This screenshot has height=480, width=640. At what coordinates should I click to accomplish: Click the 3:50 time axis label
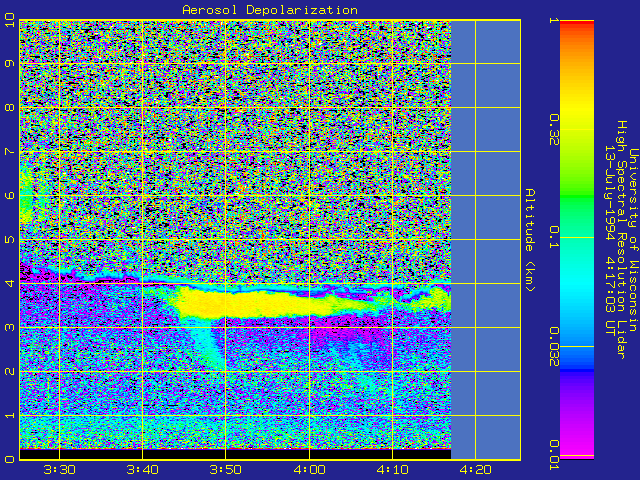coord(226,470)
